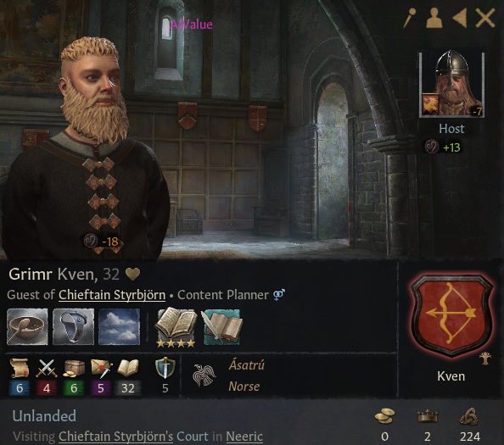
Task: Click the bowl and spoon trait icon
Action: [27, 327]
